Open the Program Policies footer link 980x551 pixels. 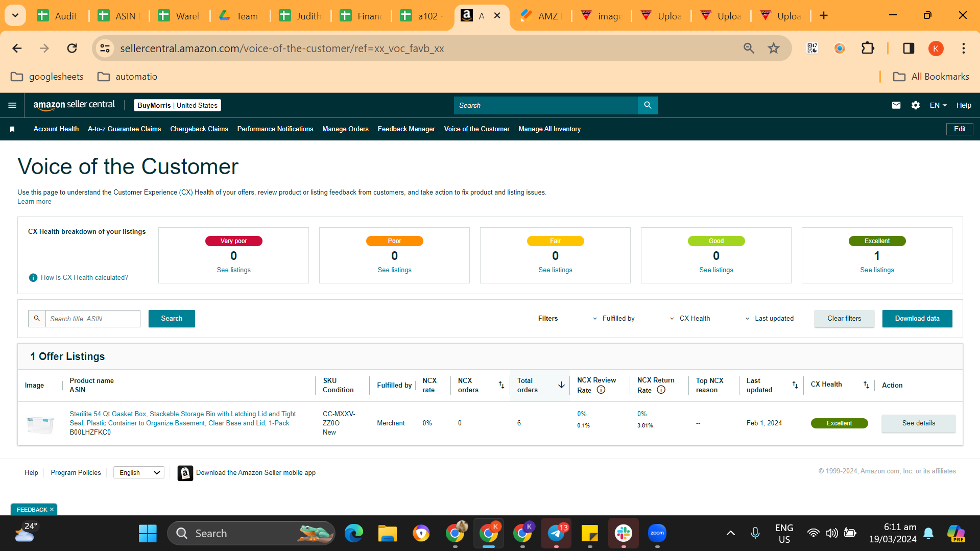tap(76, 473)
